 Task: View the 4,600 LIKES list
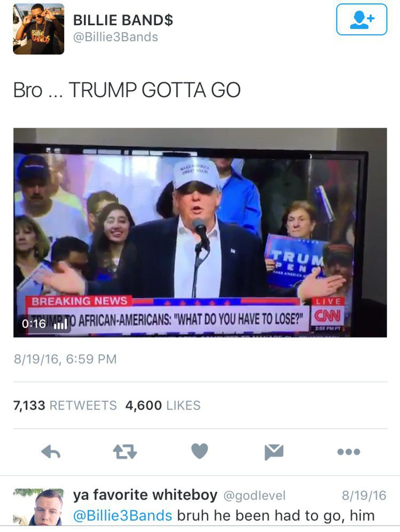click(163, 405)
